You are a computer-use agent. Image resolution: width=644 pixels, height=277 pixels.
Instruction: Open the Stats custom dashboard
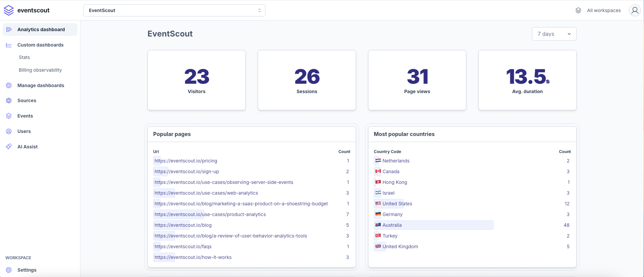click(x=24, y=57)
